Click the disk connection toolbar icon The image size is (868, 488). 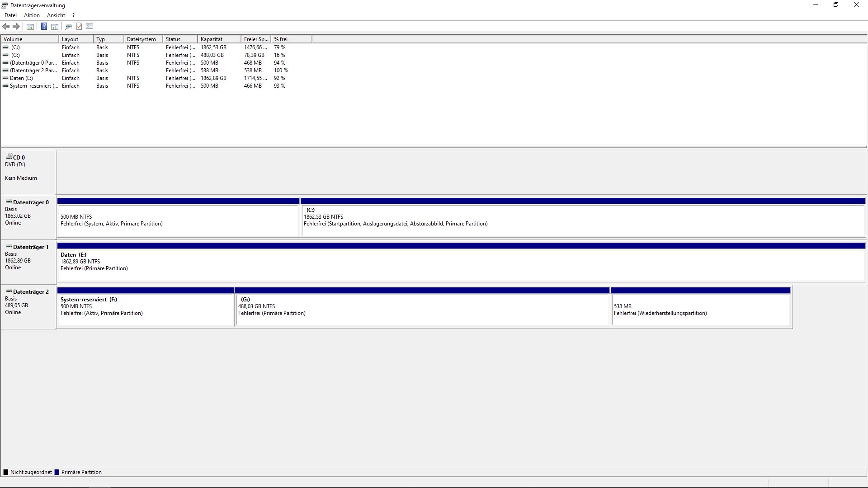(x=68, y=27)
